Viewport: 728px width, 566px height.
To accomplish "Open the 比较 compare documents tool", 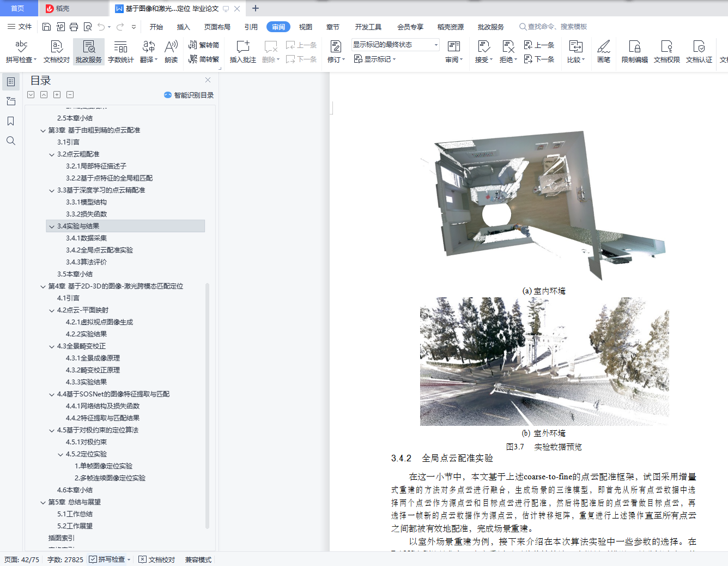I will tap(576, 52).
